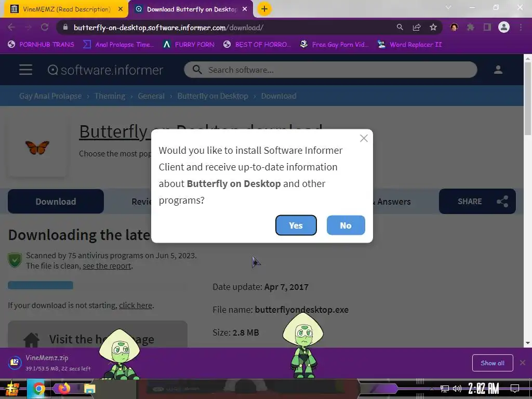Viewport: 532px width, 399px height.
Task: Share this page via address bar icon
Action: [417, 27]
